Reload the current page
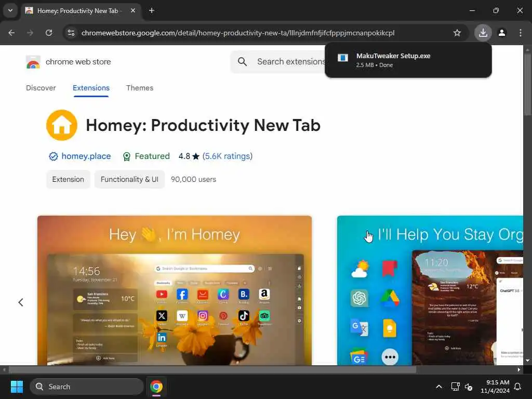Screen dimensions: 532x399 point(49,33)
